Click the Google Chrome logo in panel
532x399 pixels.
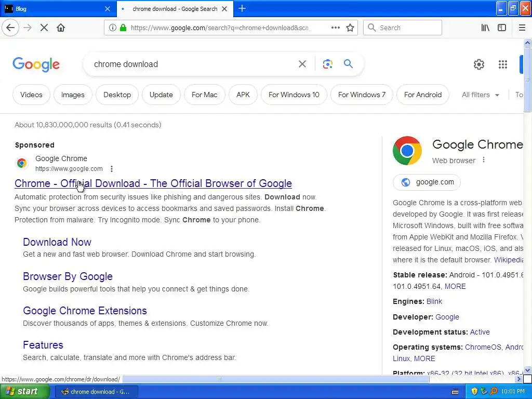tap(407, 151)
